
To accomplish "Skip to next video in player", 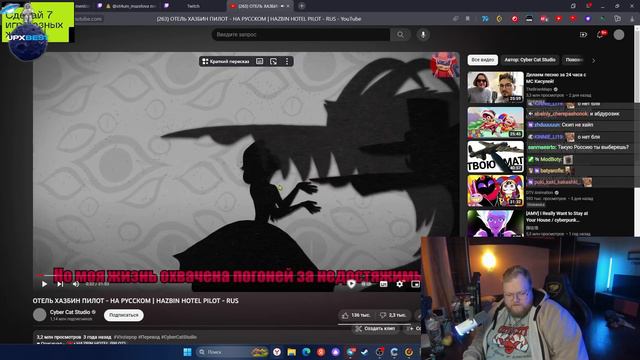I will [x=60, y=284].
